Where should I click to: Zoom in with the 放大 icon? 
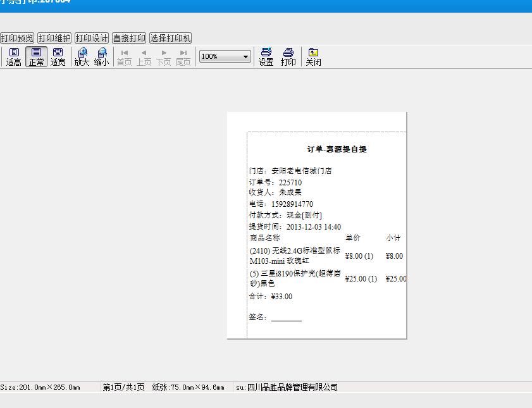(x=82, y=56)
